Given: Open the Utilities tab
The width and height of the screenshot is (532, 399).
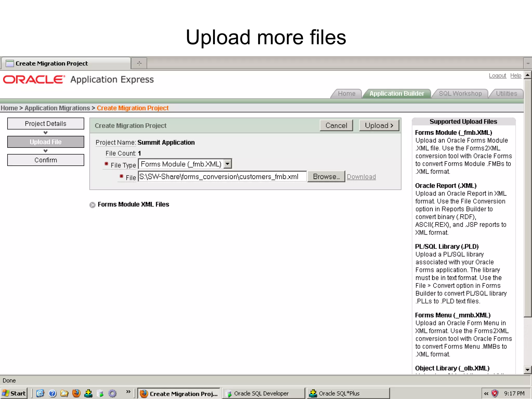Looking at the screenshot, I should [506, 94].
